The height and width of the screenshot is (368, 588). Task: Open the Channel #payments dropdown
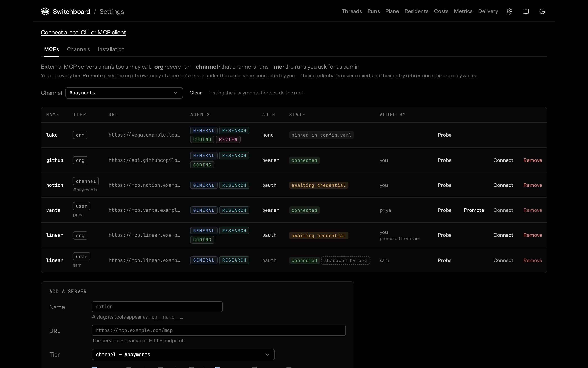tap(124, 93)
